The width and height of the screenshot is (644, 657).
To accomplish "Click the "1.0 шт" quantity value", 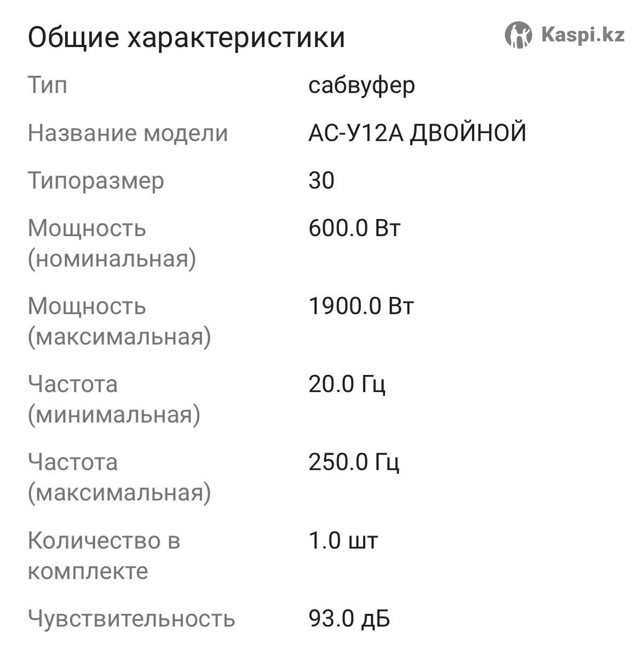I will [x=343, y=541].
